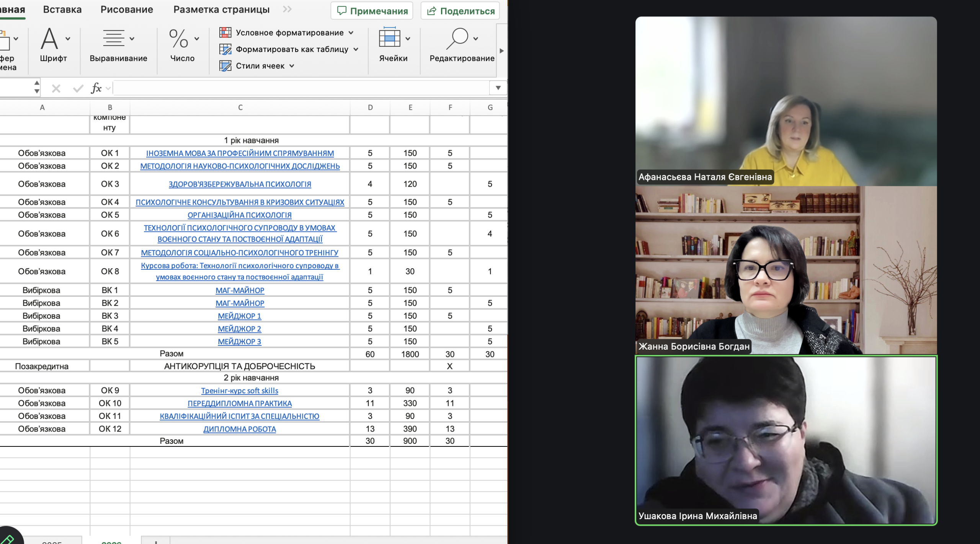Open the Разметка страницы tab

221,10
